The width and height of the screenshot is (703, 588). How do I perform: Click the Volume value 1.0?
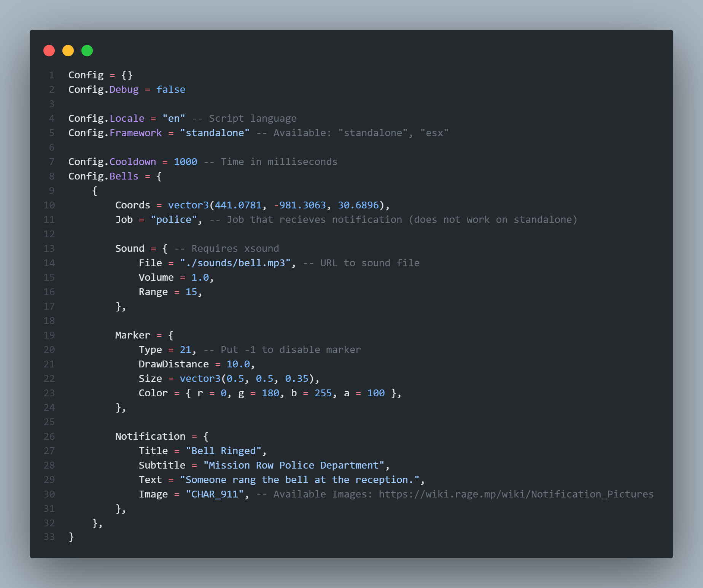[200, 277]
